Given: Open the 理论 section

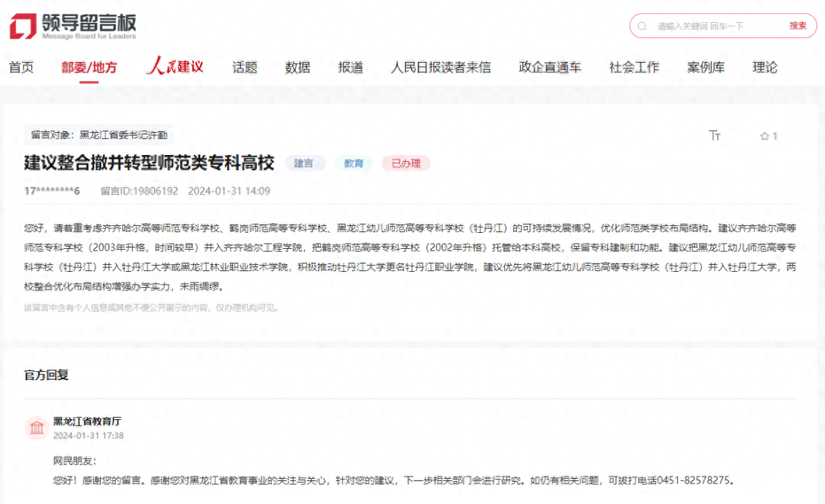Looking at the screenshot, I should [763, 67].
